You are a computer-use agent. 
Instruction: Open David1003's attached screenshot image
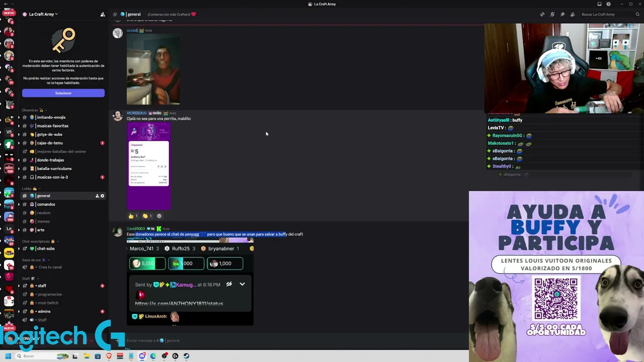[x=190, y=282]
